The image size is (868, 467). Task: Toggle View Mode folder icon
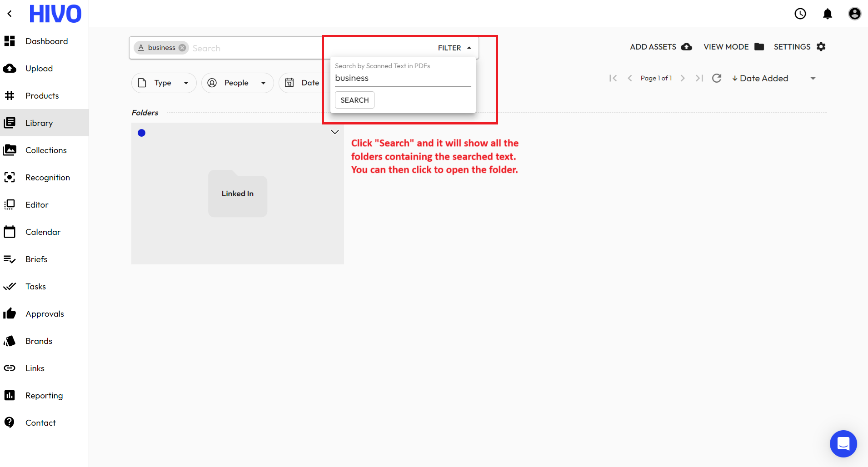click(x=759, y=47)
